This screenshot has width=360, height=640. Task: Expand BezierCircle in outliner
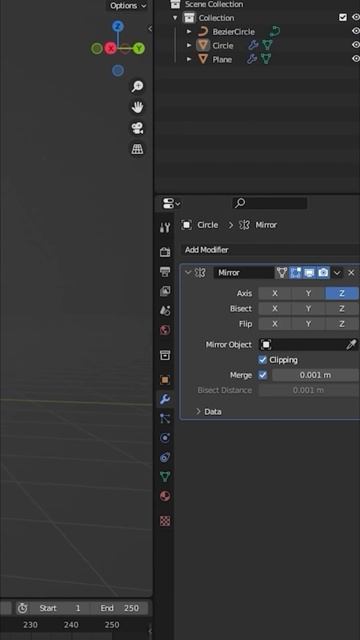[x=189, y=32]
